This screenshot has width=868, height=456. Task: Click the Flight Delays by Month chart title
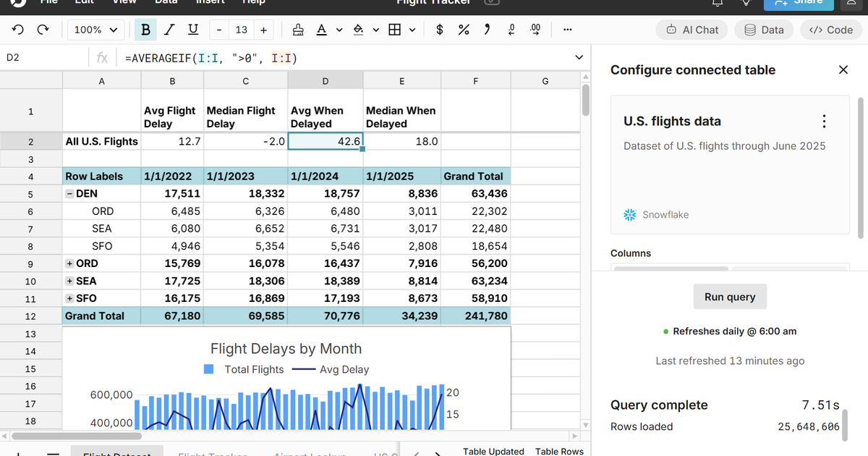286,349
